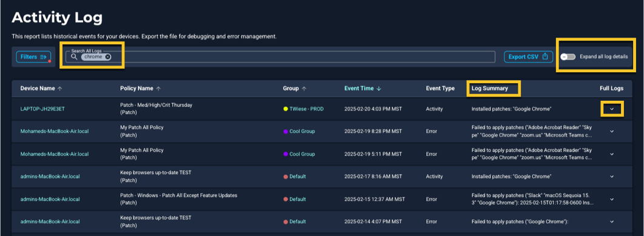Sort by Group column header
Screen dimensions: 644x236
pyautogui.click(x=295, y=88)
